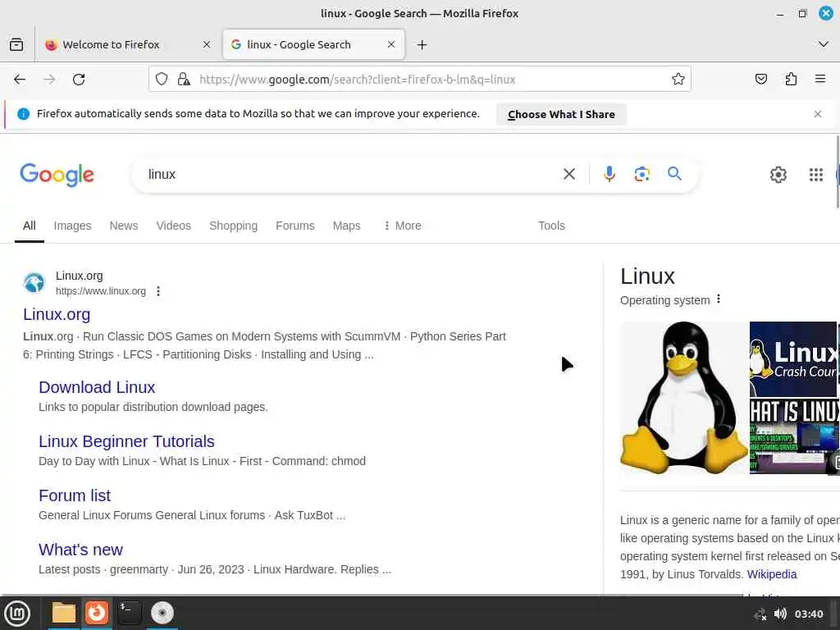Image resolution: width=840 pixels, height=630 pixels.
Task: Reload the current page
Action: point(79,80)
